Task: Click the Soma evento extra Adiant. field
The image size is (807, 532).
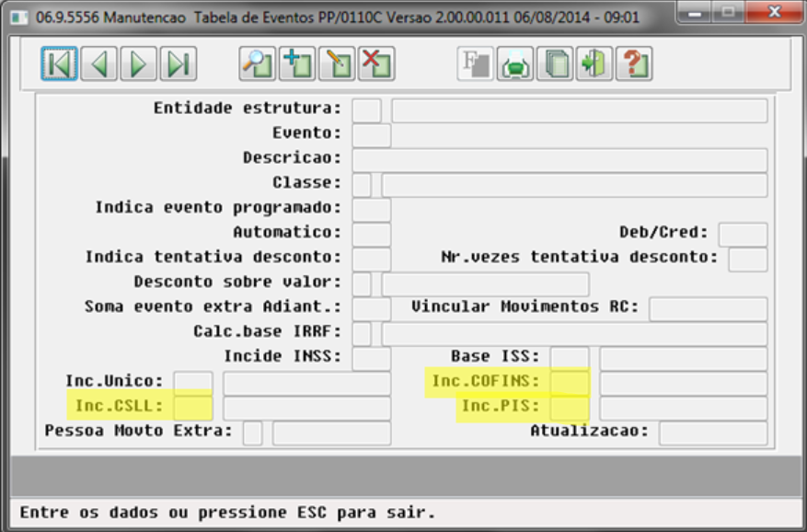Action: 372,309
